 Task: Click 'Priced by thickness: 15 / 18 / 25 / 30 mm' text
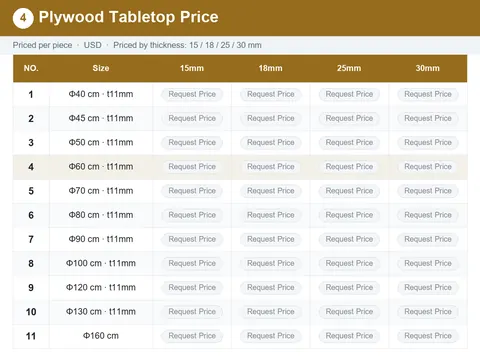click(x=187, y=45)
